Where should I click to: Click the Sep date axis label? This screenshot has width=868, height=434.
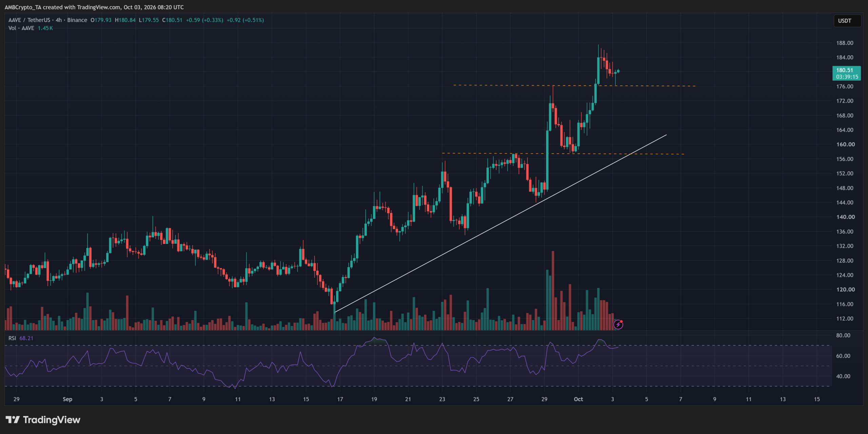[x=67, y=399]
